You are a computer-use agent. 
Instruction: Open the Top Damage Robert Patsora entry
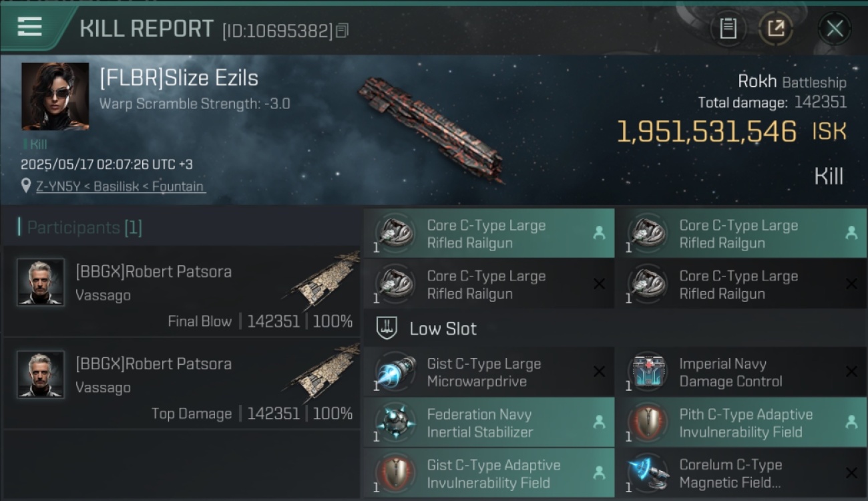(182, 383)
